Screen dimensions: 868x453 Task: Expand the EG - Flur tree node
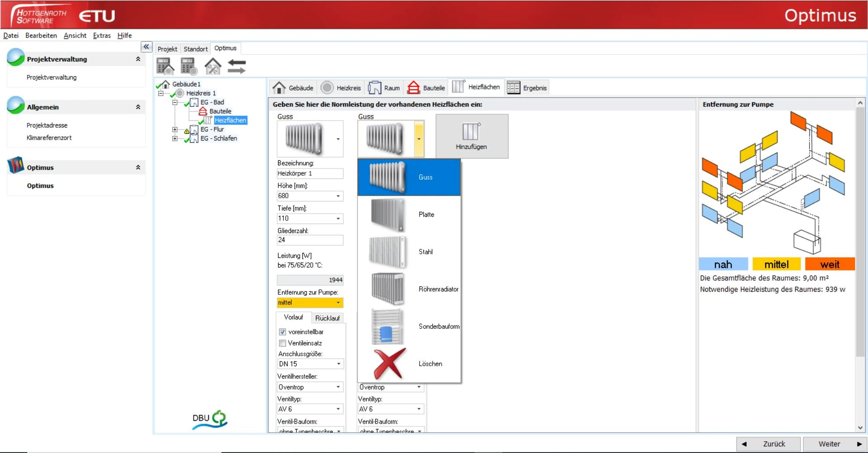[175, 130]
